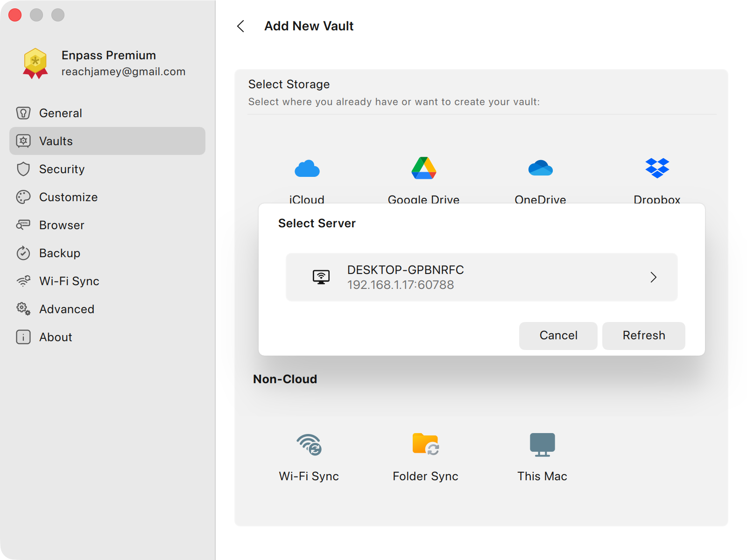
Task: Open the Security settings section
Action: pyautogui.click(x=107, y=169)
